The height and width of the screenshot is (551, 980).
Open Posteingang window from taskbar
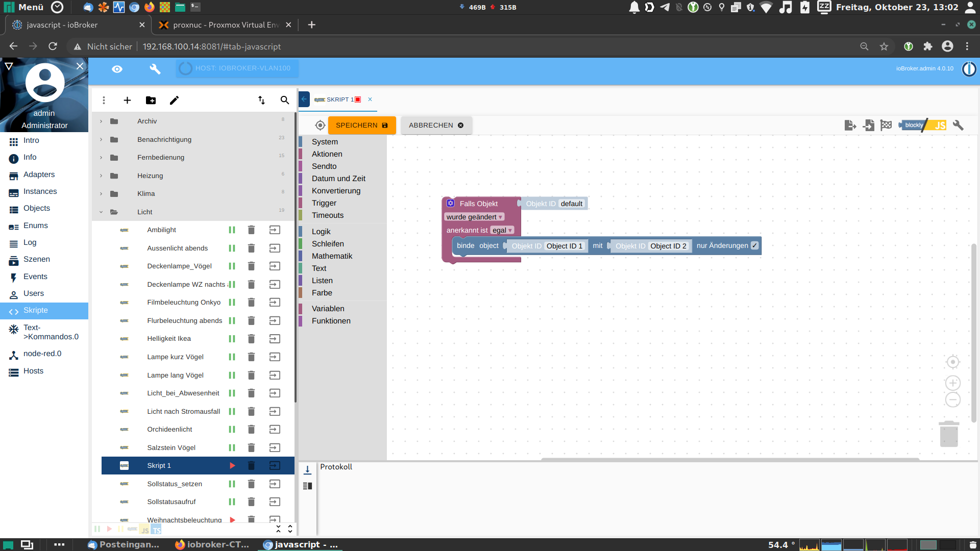pyautogui.click(x=124, y=545)
